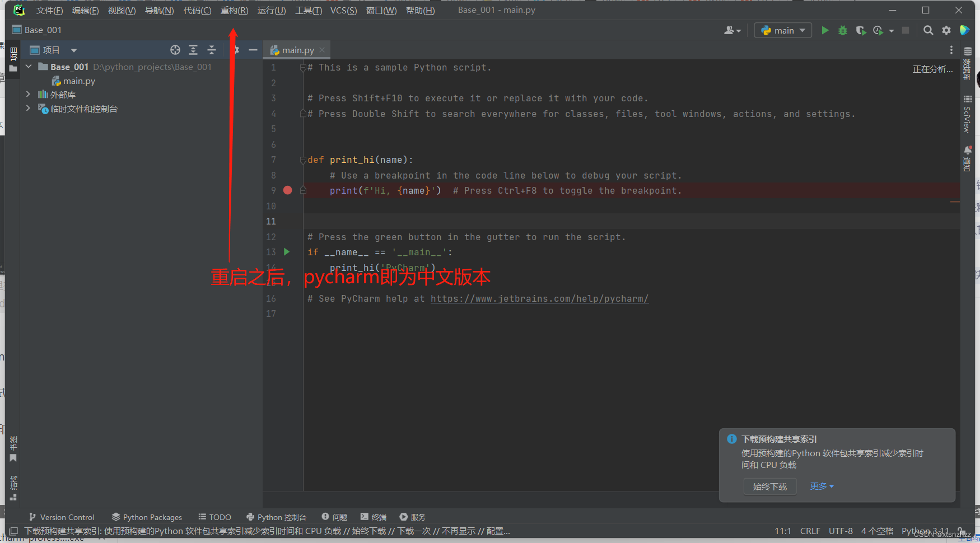
Task: Open Code With Me user icon
Action: click(x=732, y=30)
